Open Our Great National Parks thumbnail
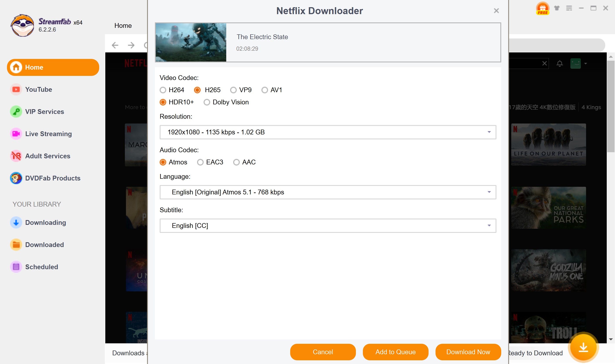Image resolution: width=615 pixels, height=364 pixels. click(548, 208)
